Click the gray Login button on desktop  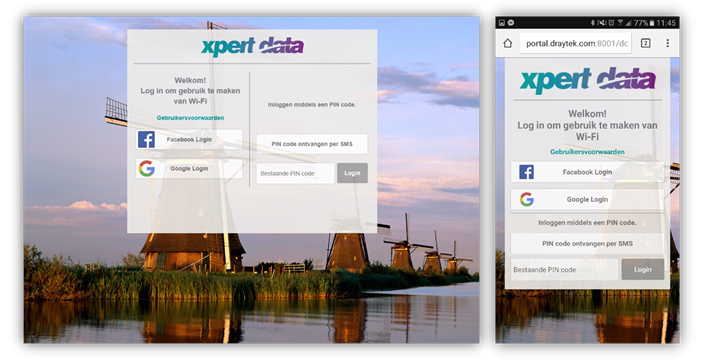click(352, 173)
